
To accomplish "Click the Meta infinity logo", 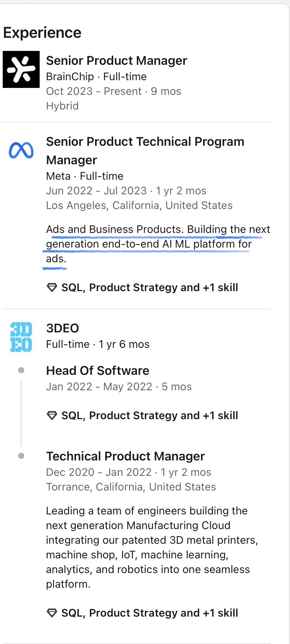I will (21, 150).
